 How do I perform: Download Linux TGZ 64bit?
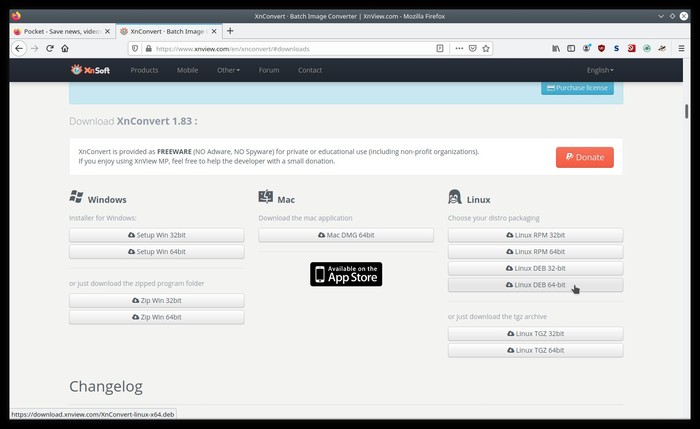coord(535,350)
